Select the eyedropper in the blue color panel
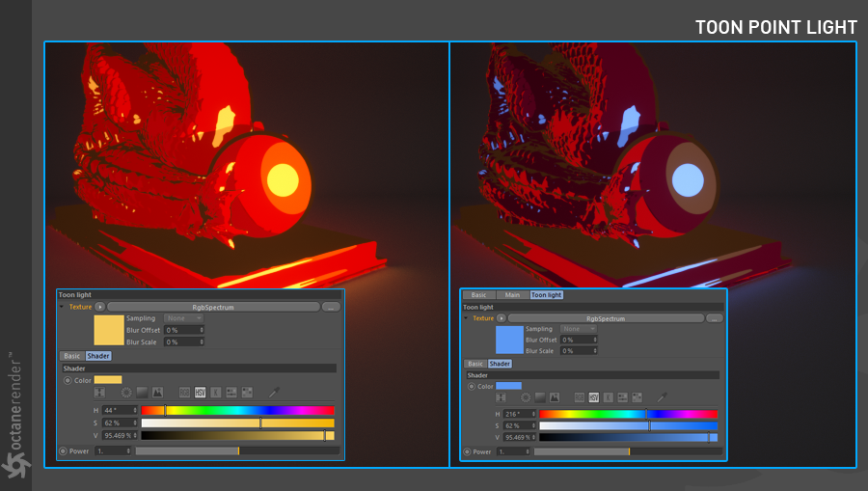The height and width of the screenshot is (491, 868). [x=663, y=397]
